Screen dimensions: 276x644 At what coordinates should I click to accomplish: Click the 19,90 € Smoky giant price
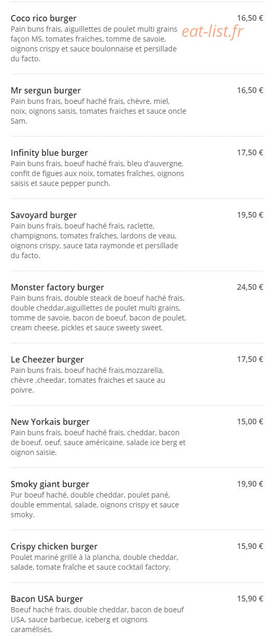coord(250,484)
